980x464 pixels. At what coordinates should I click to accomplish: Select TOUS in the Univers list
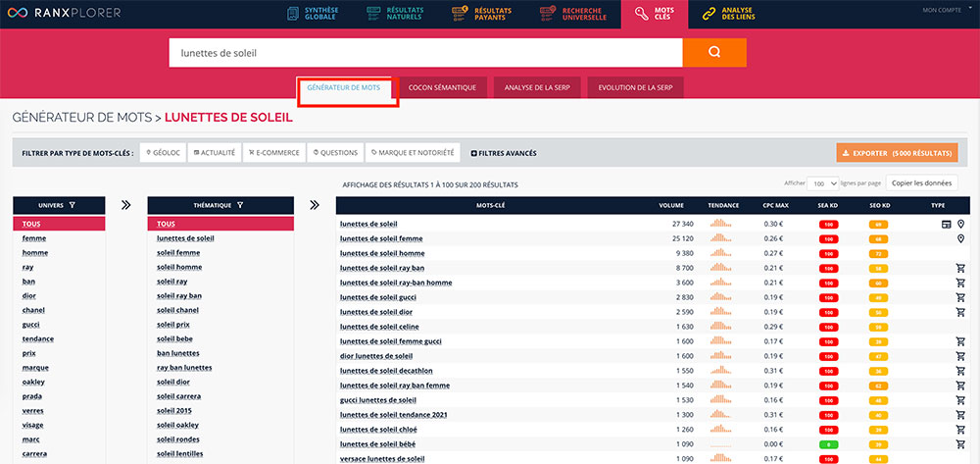[60, 224]
